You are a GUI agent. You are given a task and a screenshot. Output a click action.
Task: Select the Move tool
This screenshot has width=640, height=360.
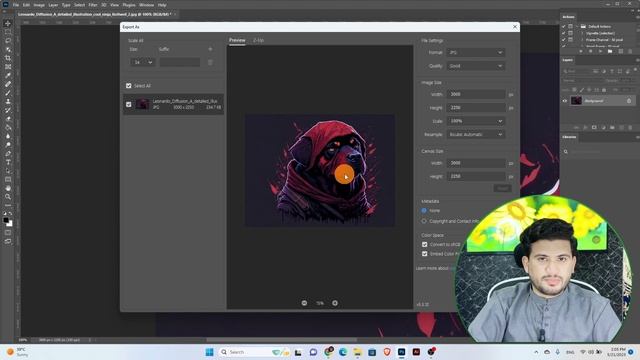8,23
